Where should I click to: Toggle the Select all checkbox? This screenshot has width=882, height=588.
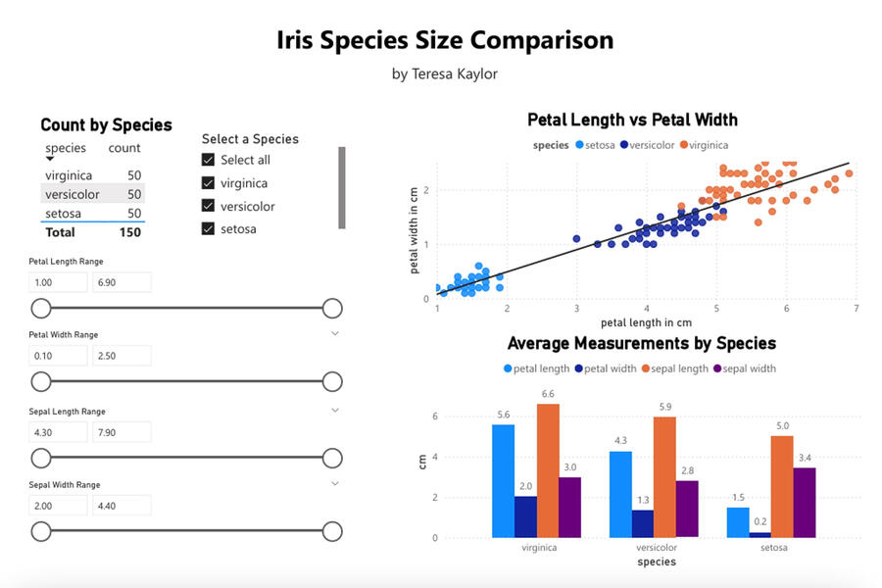(208, 160)
